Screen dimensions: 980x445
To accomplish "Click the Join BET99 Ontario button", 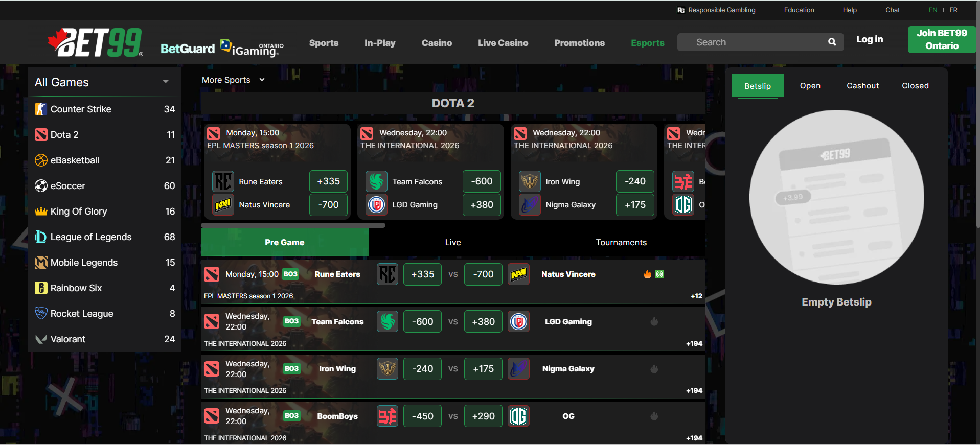I will click(x=942, y=39).
